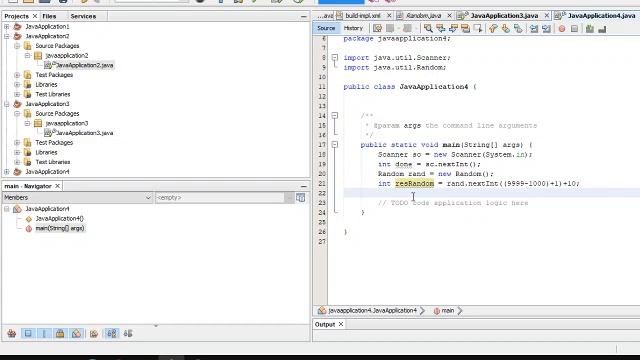The image size is (640, 360).
Task: Click Shift Line Left icon
Action: pos(534,28)
